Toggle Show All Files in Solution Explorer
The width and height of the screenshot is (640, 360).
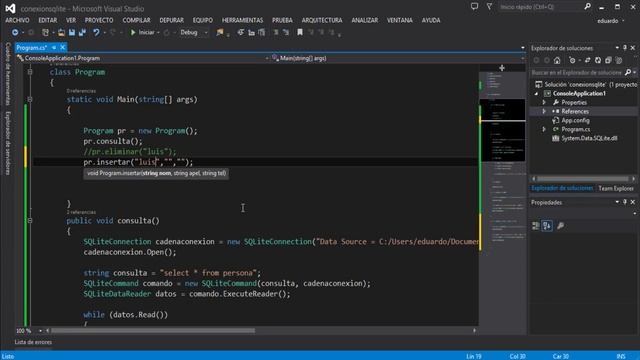pyautogui.click(x=619, y=60)
